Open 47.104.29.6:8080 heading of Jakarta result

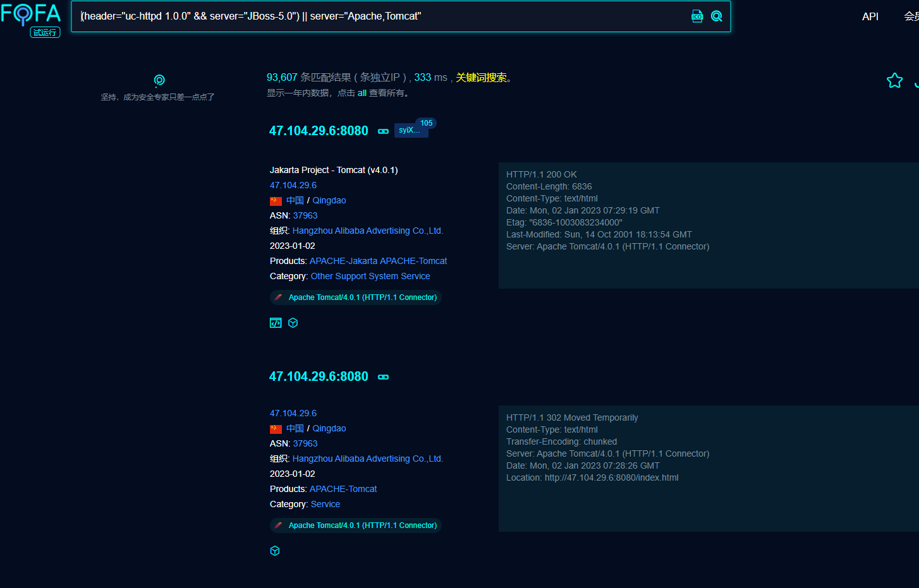[319, 131]
